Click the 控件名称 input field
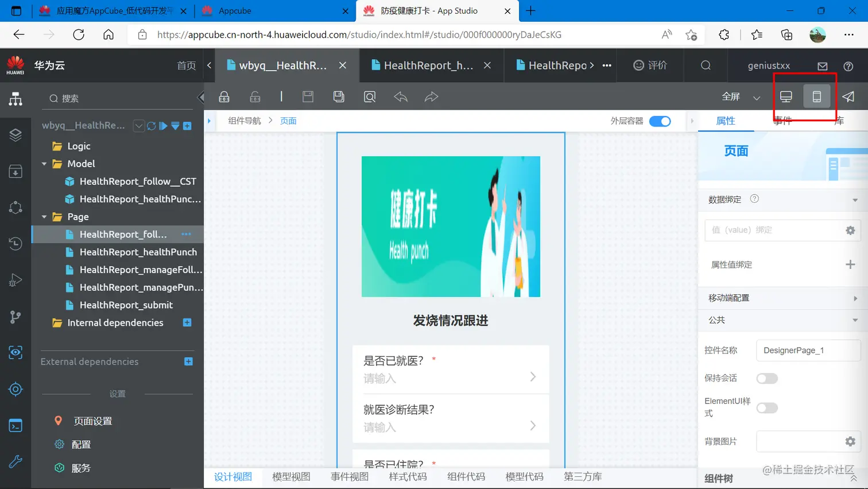868x489 pixels. coord(808,350)
